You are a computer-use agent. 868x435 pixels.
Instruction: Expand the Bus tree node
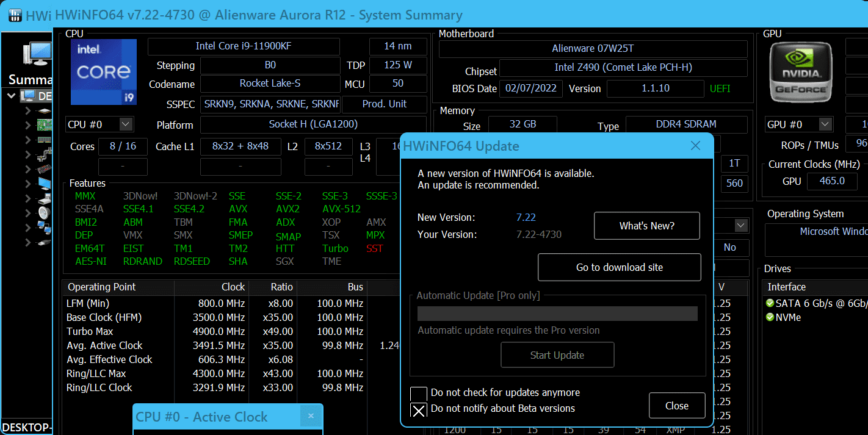[27, 154]
